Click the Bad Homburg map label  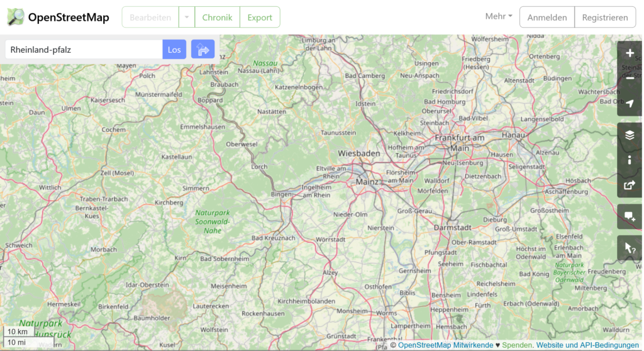(x=445, y=101)
